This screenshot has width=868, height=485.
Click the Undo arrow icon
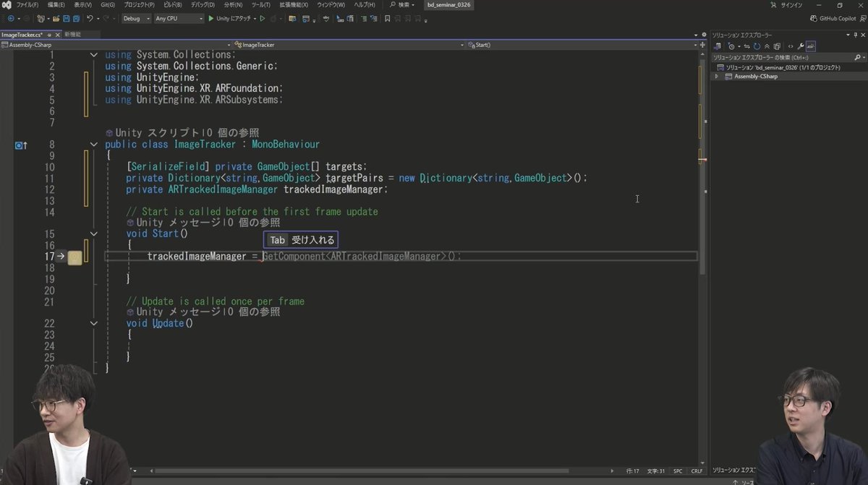[x=90, y=18]
